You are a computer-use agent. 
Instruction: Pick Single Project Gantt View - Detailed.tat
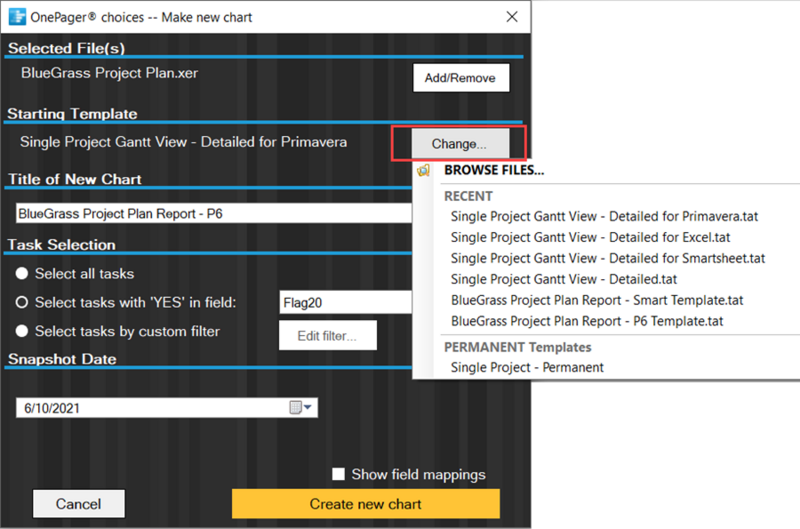[x=564, y=279]
